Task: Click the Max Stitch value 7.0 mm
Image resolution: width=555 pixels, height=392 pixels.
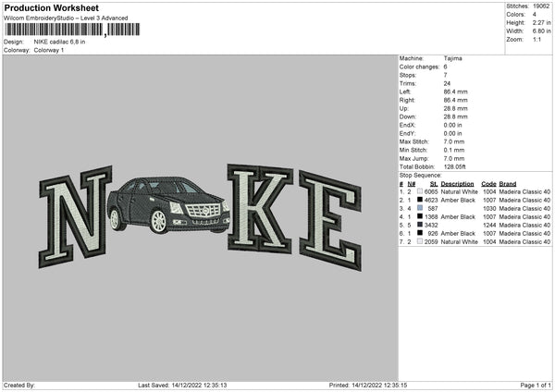Action: (454, 141)
